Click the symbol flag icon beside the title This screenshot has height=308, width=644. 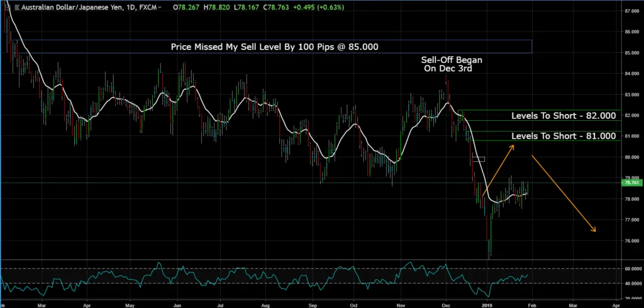tap(16, 8)
